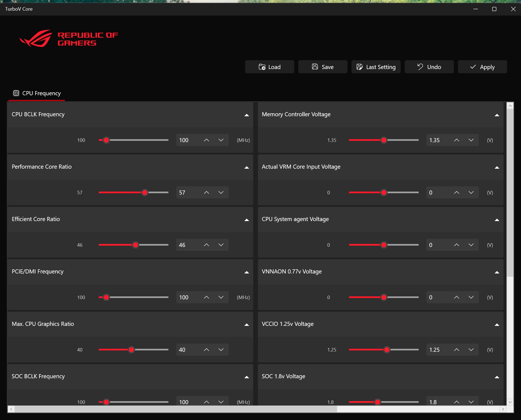Decrease Efficient Core Ratio with down arrow
This screenshot has height=420, width=521.
tap(221, 245)
